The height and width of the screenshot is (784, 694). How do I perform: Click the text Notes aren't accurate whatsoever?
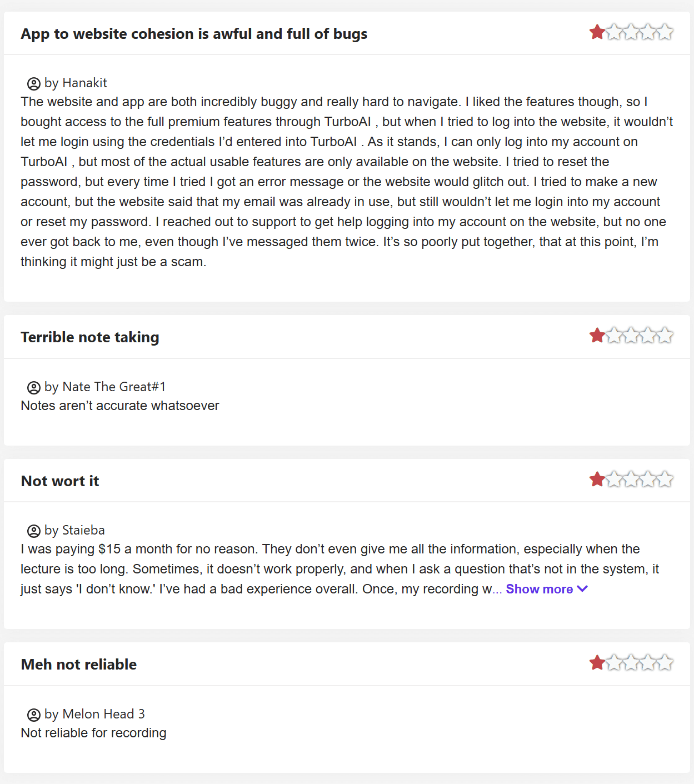pyautogui.click(x=120, y=406)
